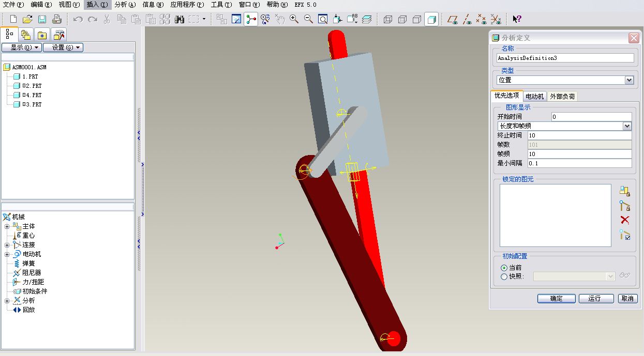Click the Open folder icon
The image size is (644, 356).
pos(28,20)
